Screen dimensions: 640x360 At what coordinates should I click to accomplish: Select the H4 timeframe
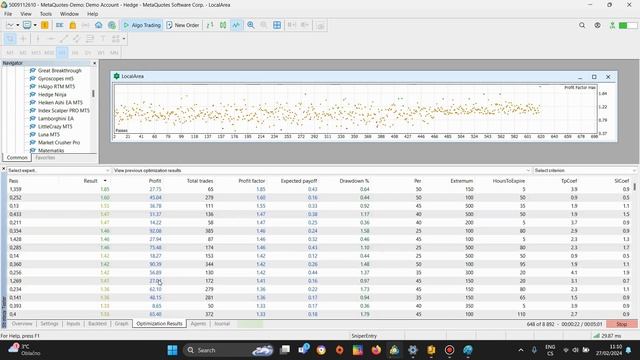[75, 53]
